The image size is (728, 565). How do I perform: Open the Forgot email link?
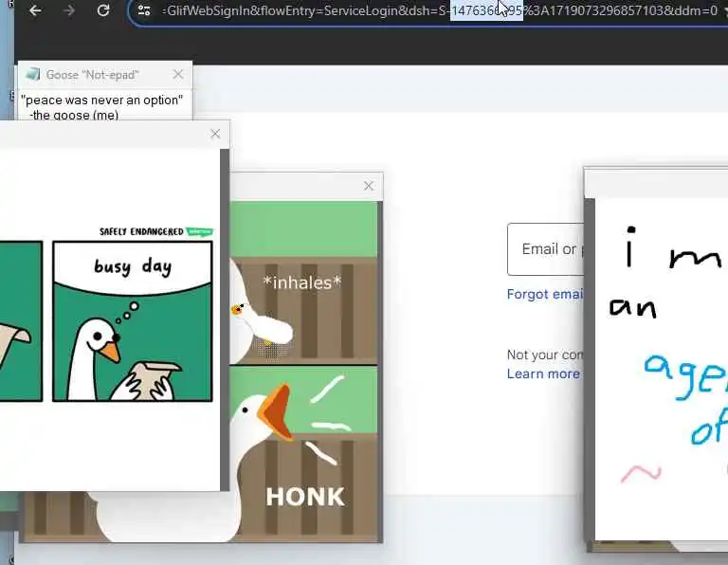pyautogui.click(x=545, y=294)
